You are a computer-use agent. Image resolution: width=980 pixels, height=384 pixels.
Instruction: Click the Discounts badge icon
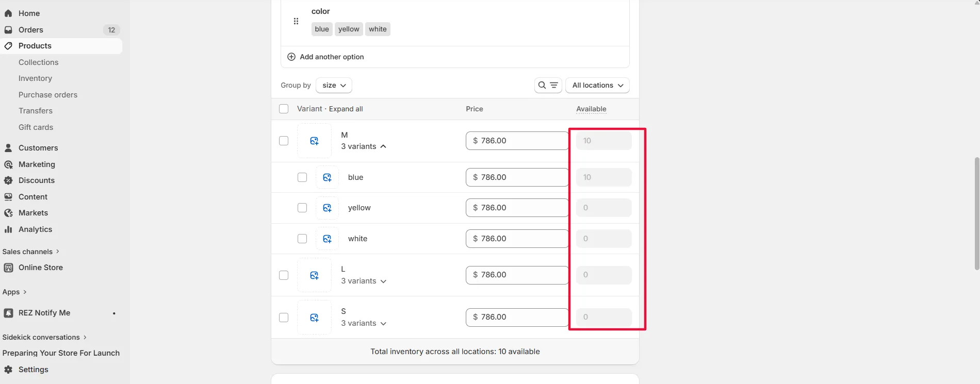tap(8, 180)
